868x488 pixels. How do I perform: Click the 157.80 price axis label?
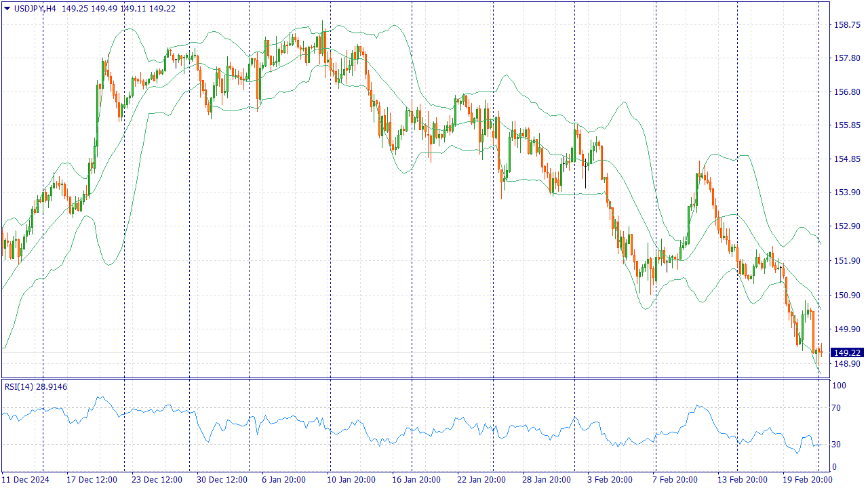(847, 58)
